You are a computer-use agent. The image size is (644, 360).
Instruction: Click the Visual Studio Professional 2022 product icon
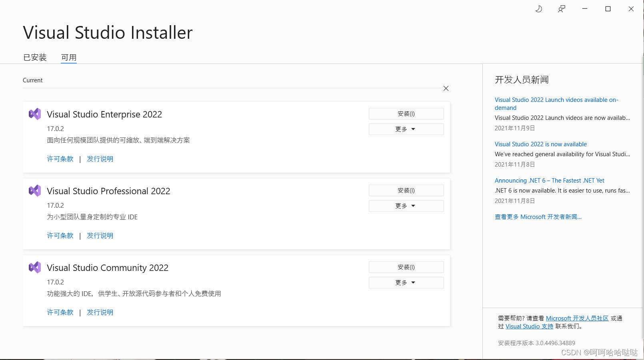[34, 191]
